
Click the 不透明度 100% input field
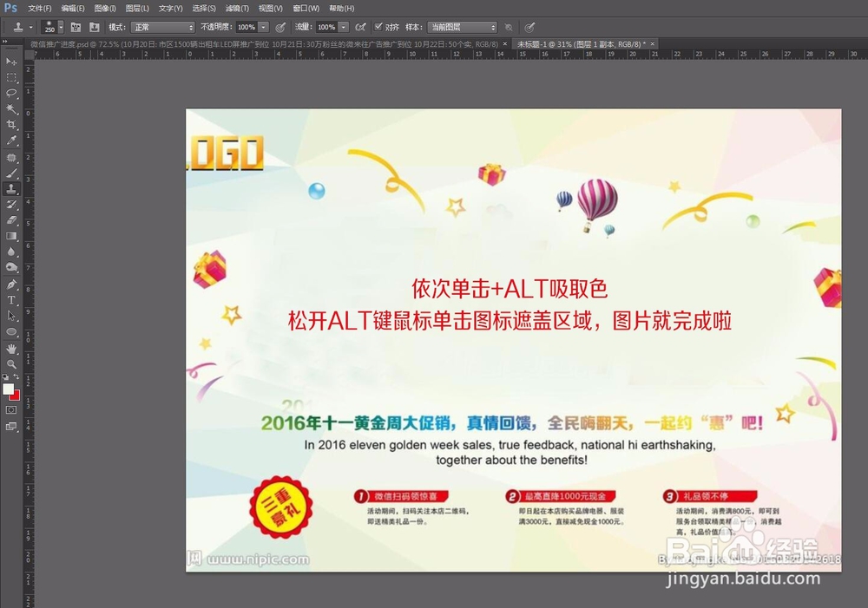pyautogui.click(x=247, y=27)
